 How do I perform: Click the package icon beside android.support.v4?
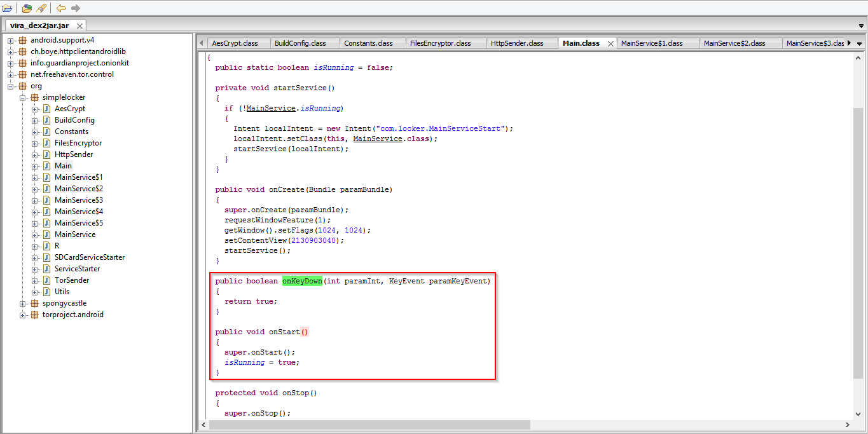pos(22,40)
